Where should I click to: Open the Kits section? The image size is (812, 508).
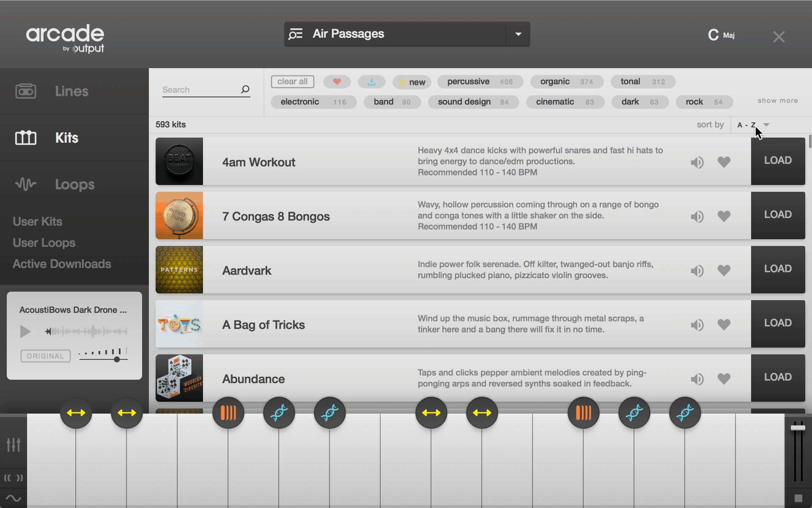74,138
